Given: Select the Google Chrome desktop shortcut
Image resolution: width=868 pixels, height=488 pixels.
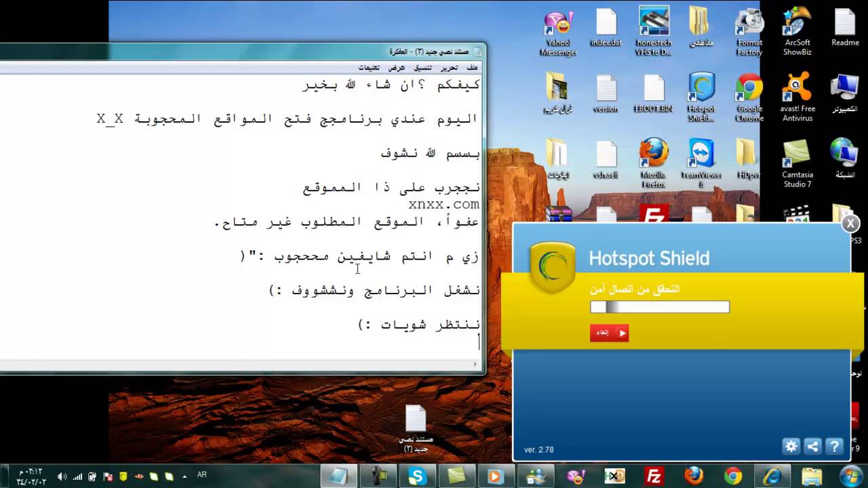Looking at the screenshot, I should 749,98.
